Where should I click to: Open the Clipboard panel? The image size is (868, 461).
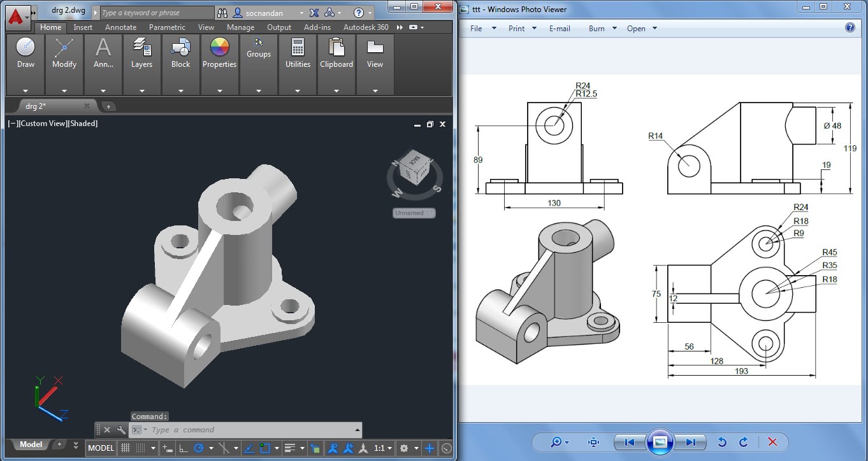tap(336, 53)
